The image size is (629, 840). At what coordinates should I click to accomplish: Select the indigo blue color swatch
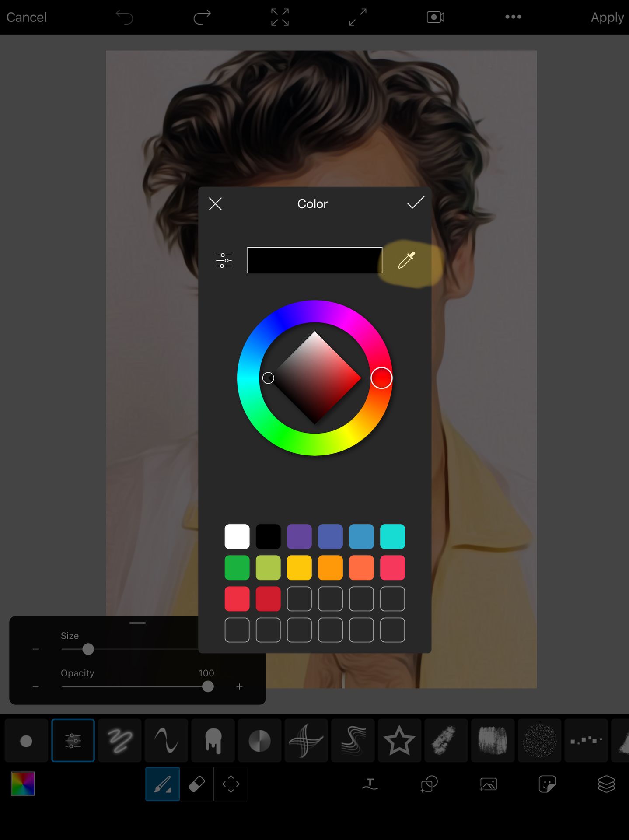click(330, 536)
